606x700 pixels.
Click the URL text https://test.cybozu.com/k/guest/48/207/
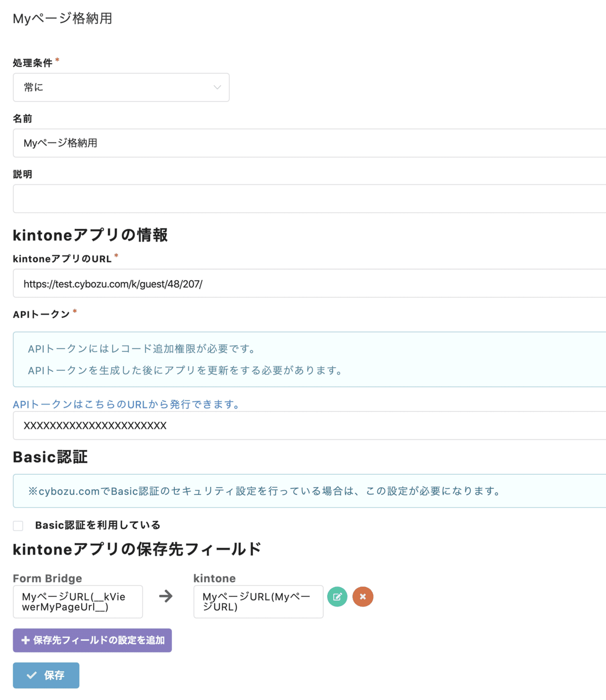point(113,283)
